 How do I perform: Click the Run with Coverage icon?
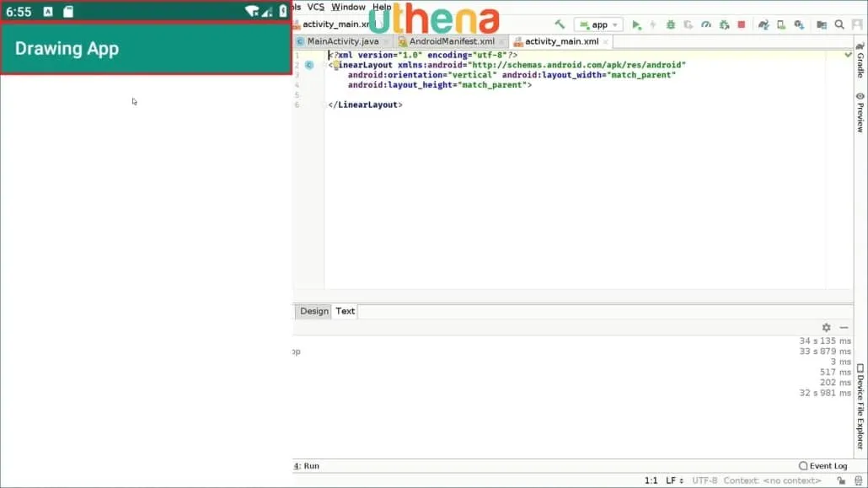click(689, 25)
